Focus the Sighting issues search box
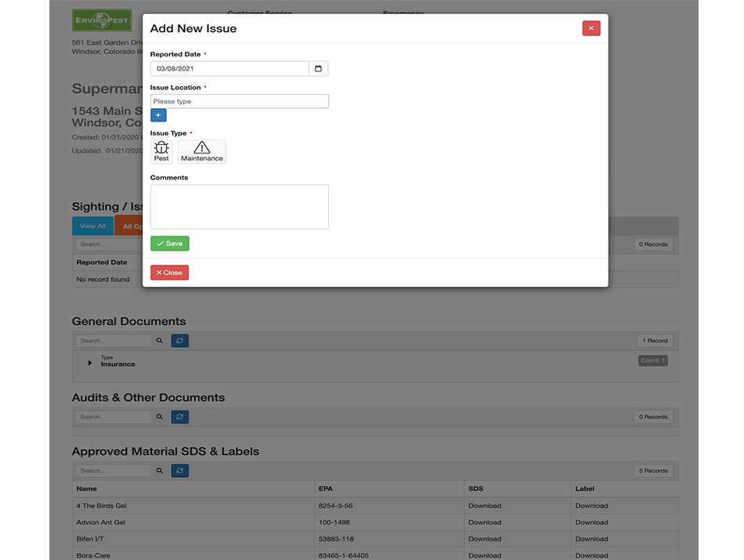 click(109, 244)
